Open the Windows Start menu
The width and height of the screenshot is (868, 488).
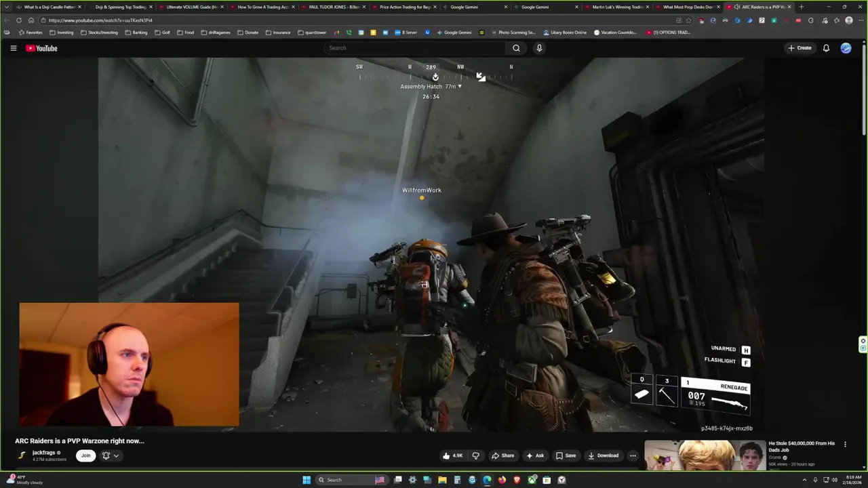pos(307,480)
